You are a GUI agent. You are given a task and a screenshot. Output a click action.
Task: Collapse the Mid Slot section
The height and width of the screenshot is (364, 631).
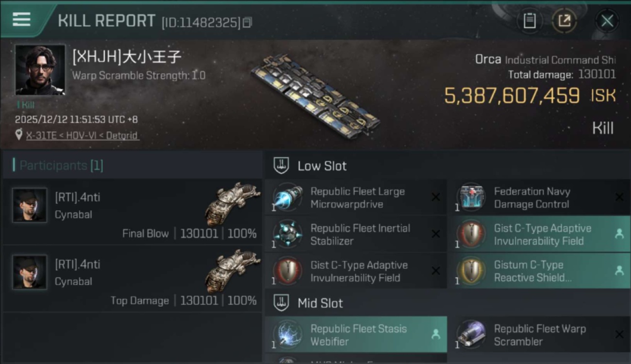[282, 303]
